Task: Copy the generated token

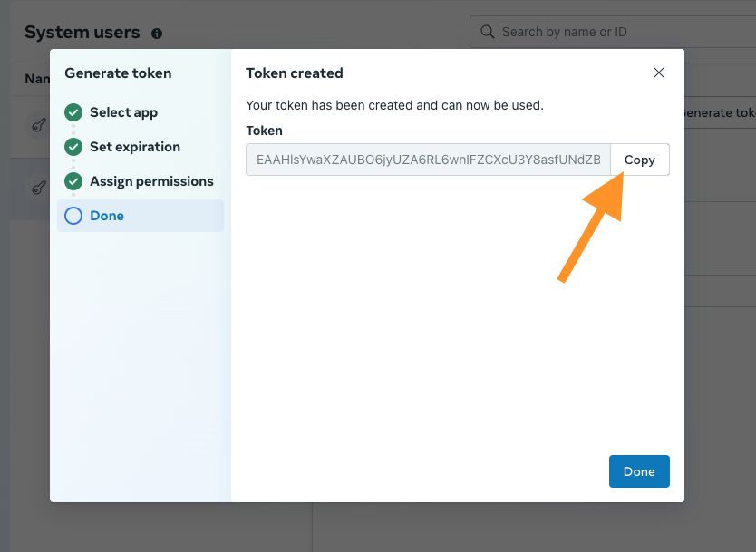Action: (639, 160)
